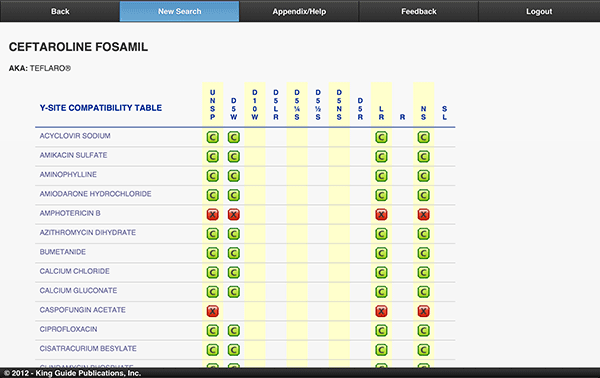Start a New Search from the top bar
This screenshot has width=600, height=378.
pos(179,11)
